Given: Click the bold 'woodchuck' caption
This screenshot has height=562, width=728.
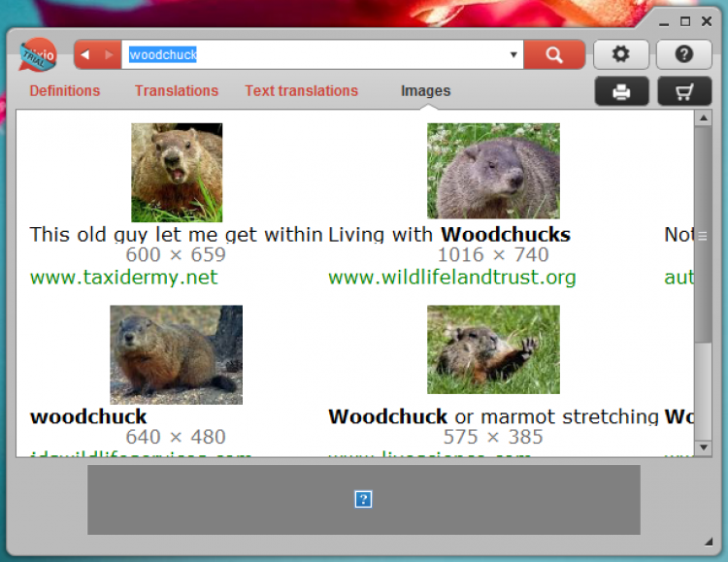Looking at the screenshot, I should (x=88, y=416).
